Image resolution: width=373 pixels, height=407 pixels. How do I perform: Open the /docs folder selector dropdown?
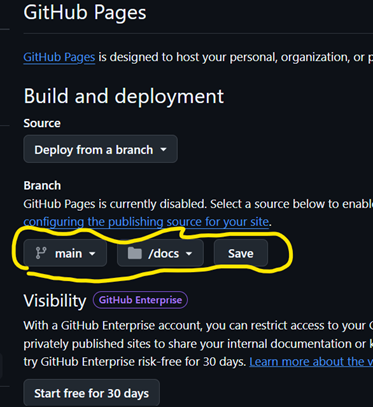coord(160,253)
